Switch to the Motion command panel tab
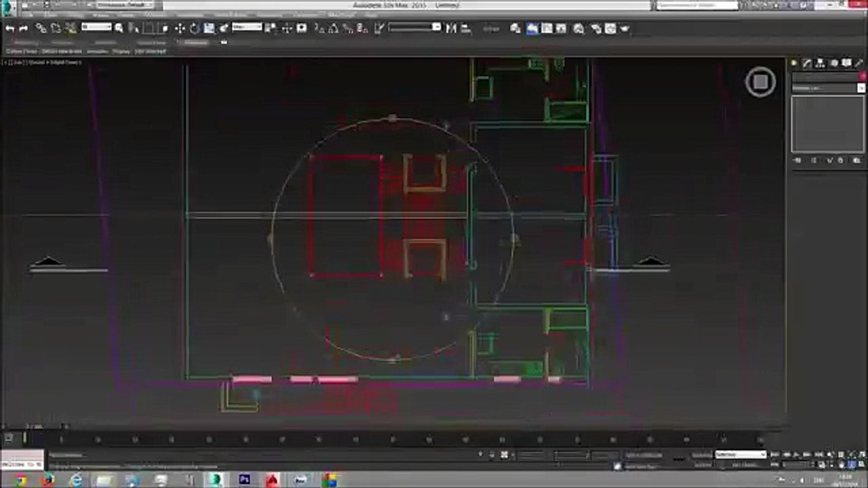868x488 pixels. (x=834, y=63)
